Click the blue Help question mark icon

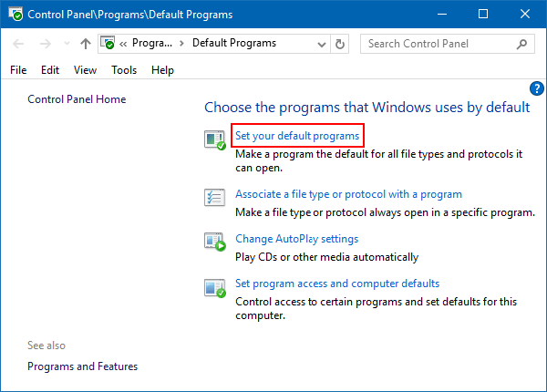pyautogui.click(x=537, y=88)
